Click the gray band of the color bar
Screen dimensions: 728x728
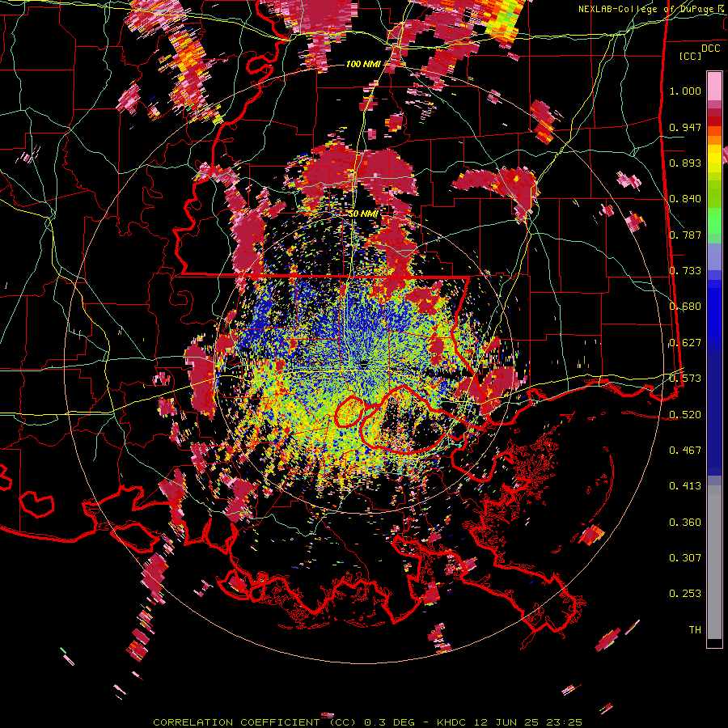[x=714, y=562]
